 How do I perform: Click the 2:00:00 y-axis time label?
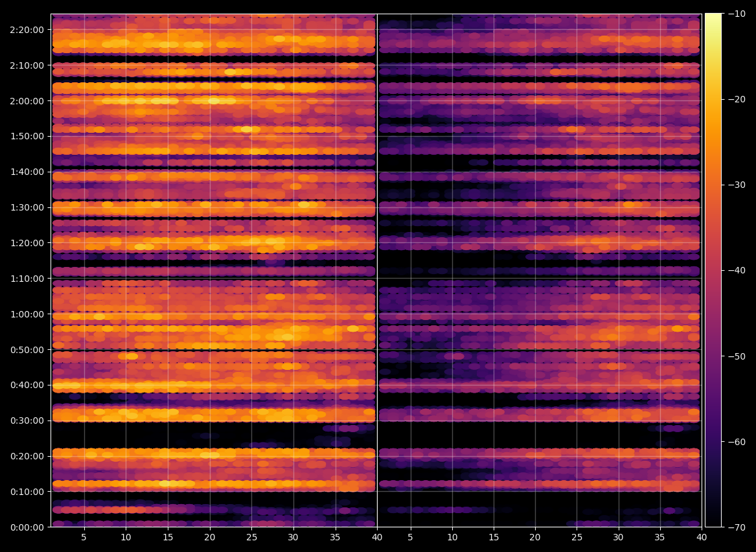[x=27, y=101]
